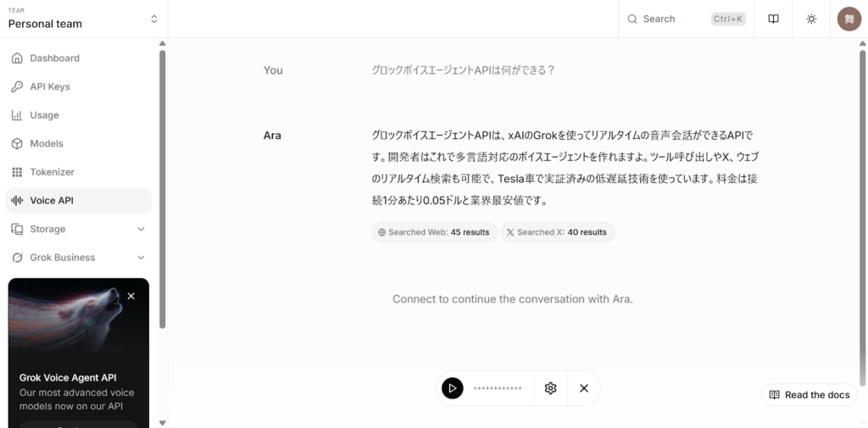The height and width of the screenshot is (428, 868).
Task: Click the 'Storage' label in sidebar
Action: [x=47, y=229]
